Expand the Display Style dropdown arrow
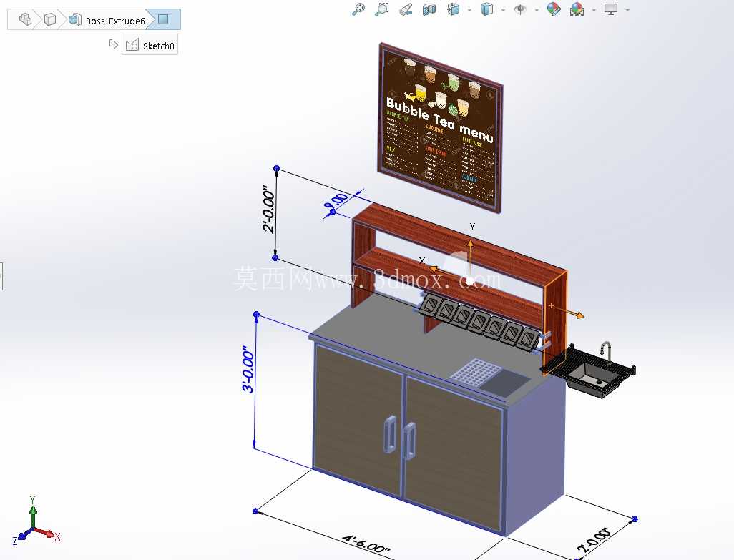The image size is (734, 560). click(503, 10)
